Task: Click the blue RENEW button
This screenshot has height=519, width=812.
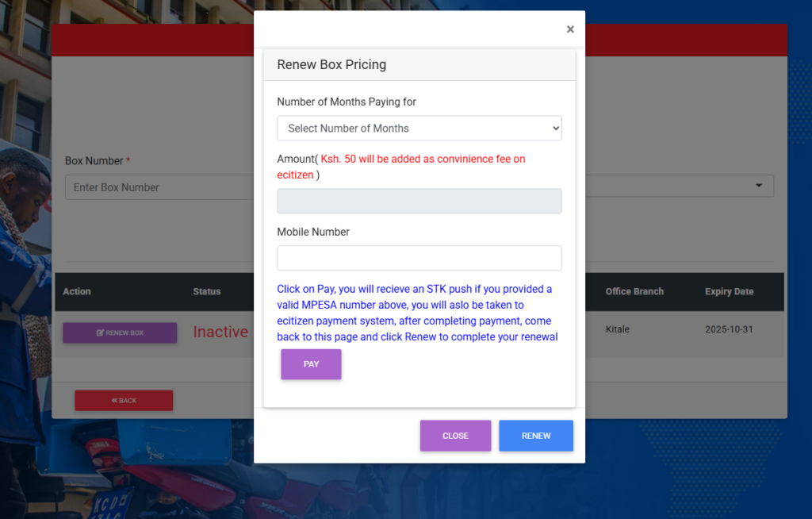Action: point(536,436)
